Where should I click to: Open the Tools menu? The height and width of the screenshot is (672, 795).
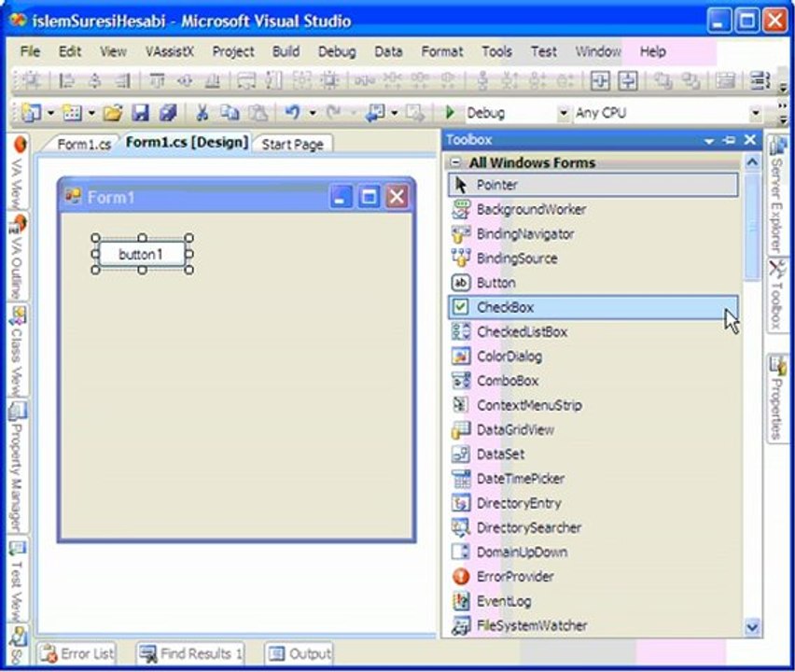tap(496, 51)
